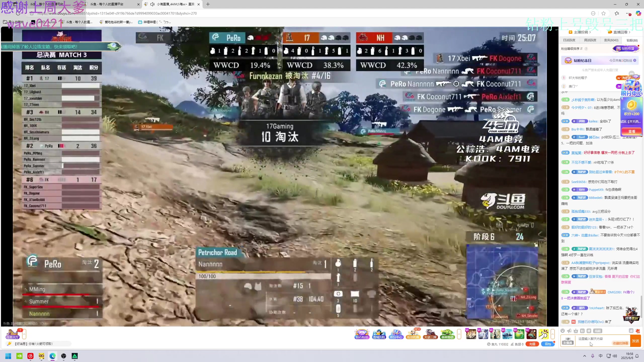Switch to 贵宾(6043) tab

tap(611, 40)
